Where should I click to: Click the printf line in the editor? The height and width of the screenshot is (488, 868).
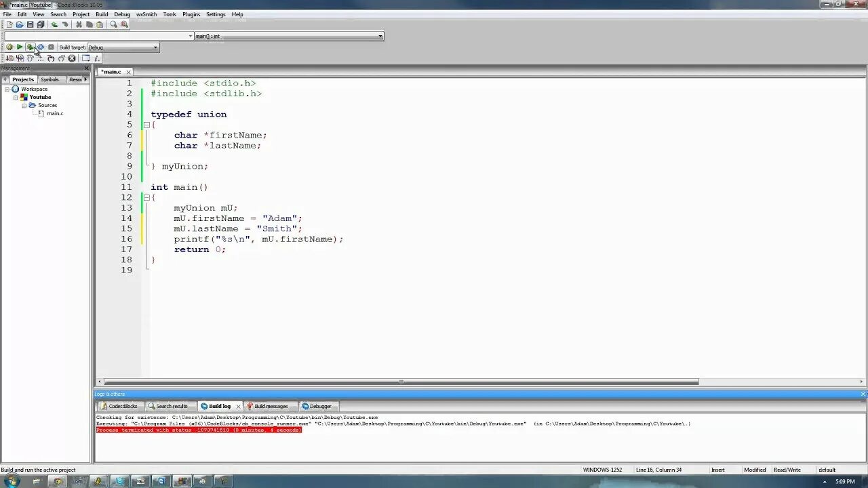pyautogui.click(x=258, y=239)
